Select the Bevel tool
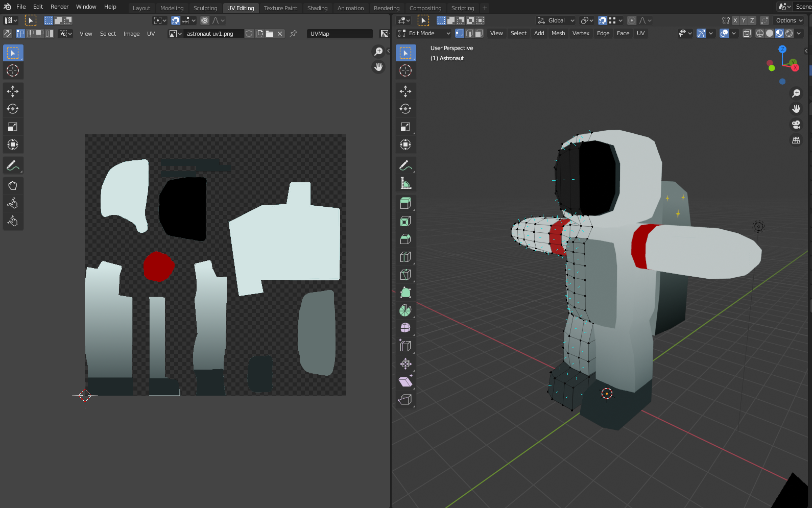This screenshot has height=508, width=812. pyautogui.click(x=405, y=239)
